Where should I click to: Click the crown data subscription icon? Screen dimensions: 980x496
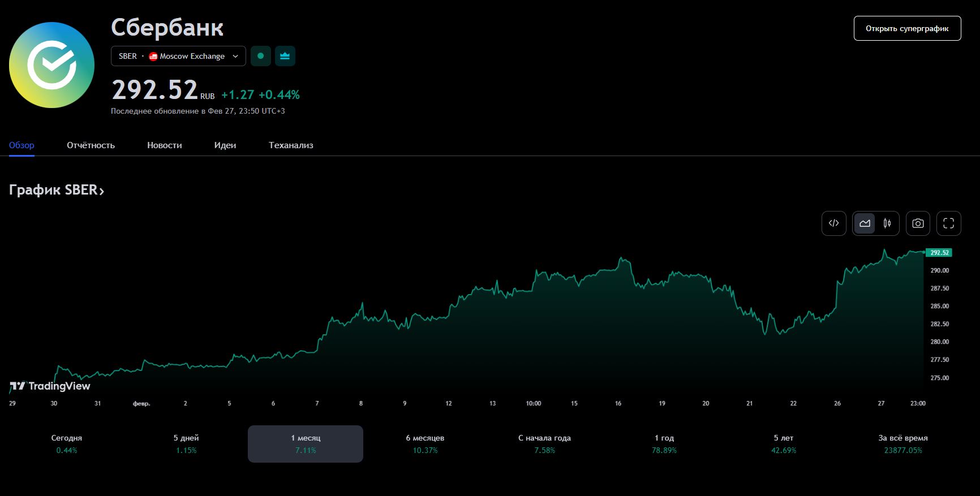pos(285,56)
